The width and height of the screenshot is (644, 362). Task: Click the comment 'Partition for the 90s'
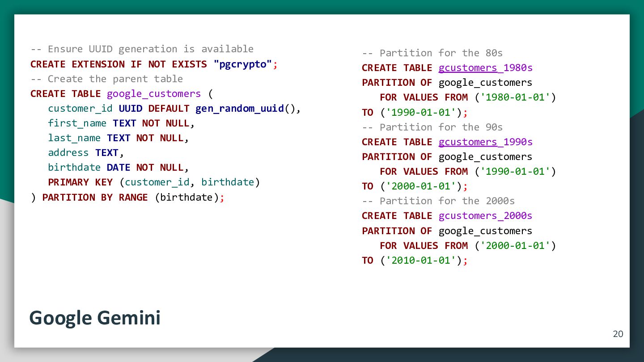coord(432,127)
